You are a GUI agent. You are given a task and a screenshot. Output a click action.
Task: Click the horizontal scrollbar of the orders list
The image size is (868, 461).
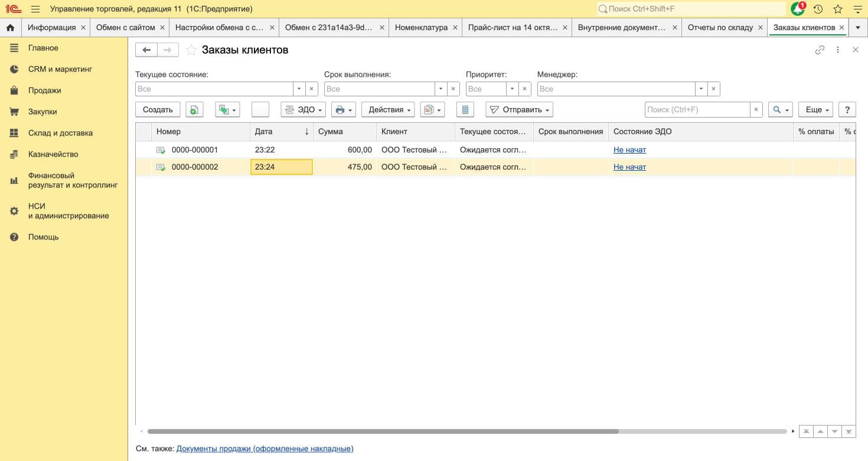click(x=383, y=431)
